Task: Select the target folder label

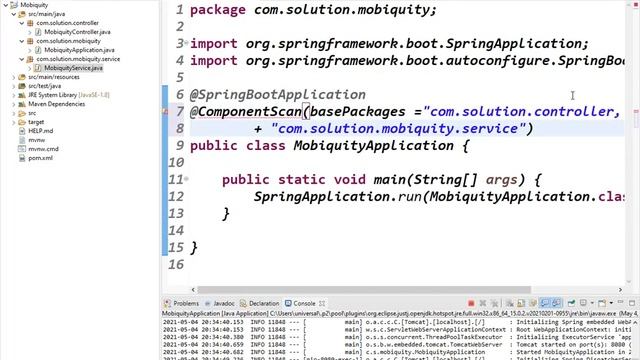Action: [x=36, y=122]
